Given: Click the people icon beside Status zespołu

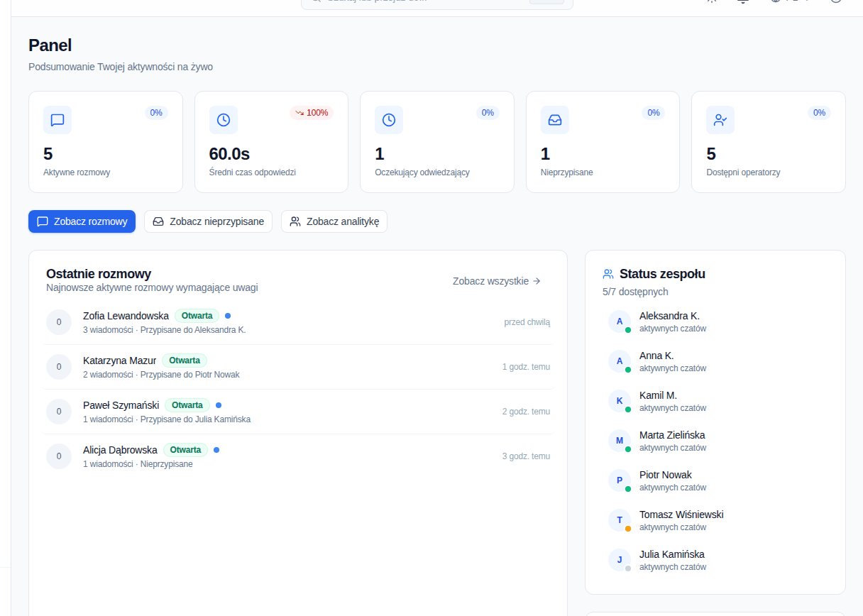Looking at the screenshot, I should coord(608,274).
